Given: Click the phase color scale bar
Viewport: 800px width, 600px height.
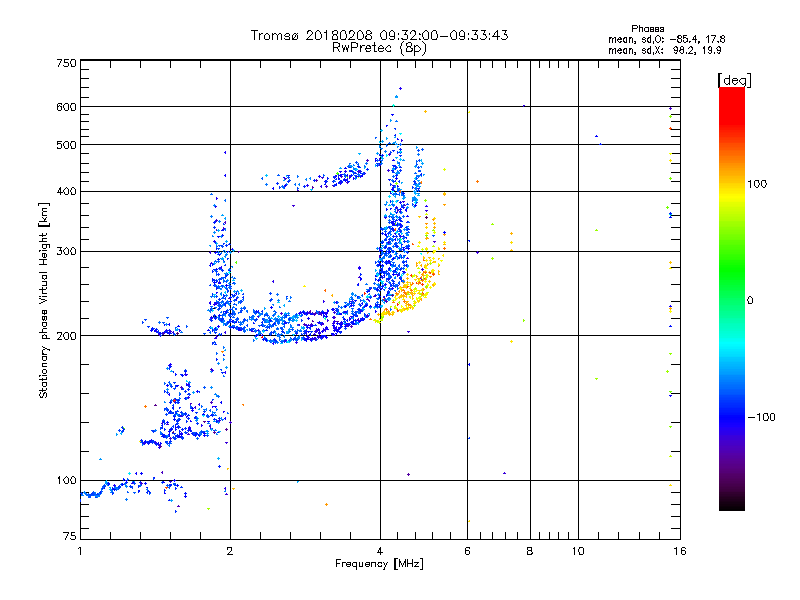Looking at the screenshot, I should 732,298.
